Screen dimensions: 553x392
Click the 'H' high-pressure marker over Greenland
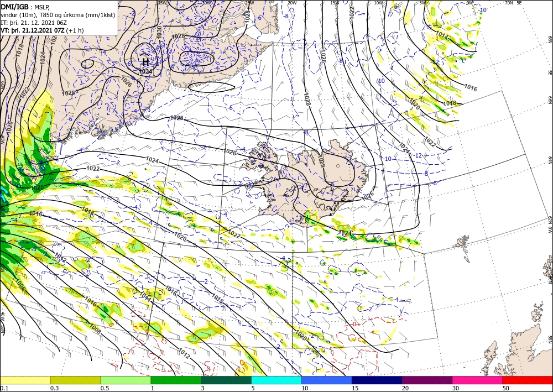[x=145, y=62]
